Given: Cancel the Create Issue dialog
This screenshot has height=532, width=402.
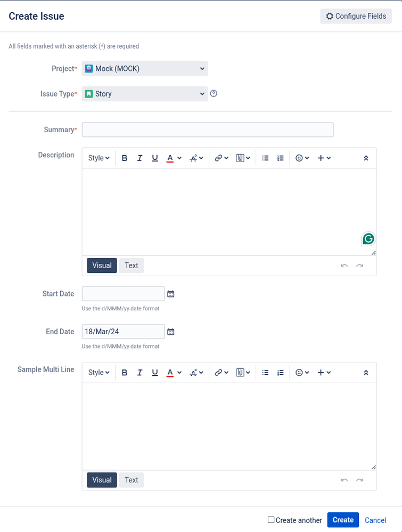Looking at the screenshot, I should coord(375,520).
